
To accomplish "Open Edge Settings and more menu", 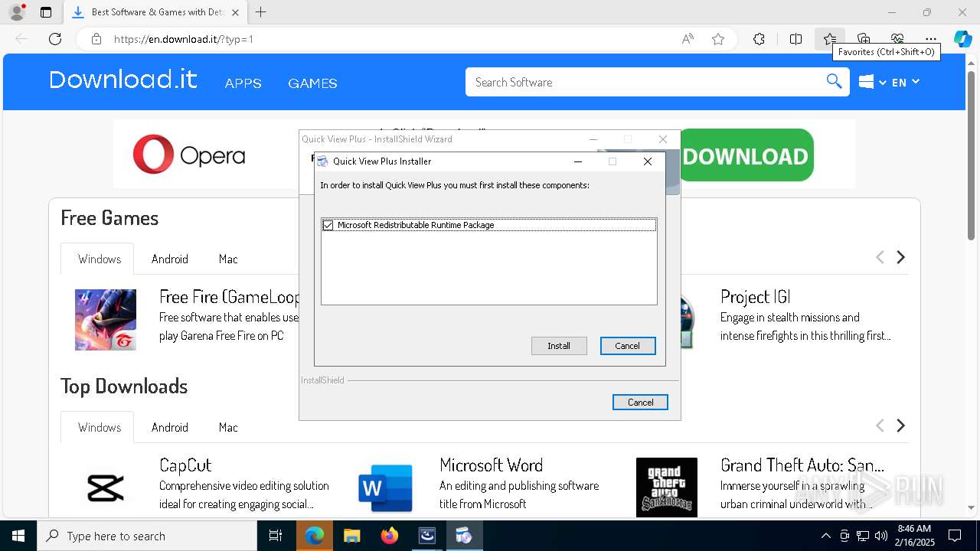I will click(x=931, y=39).
